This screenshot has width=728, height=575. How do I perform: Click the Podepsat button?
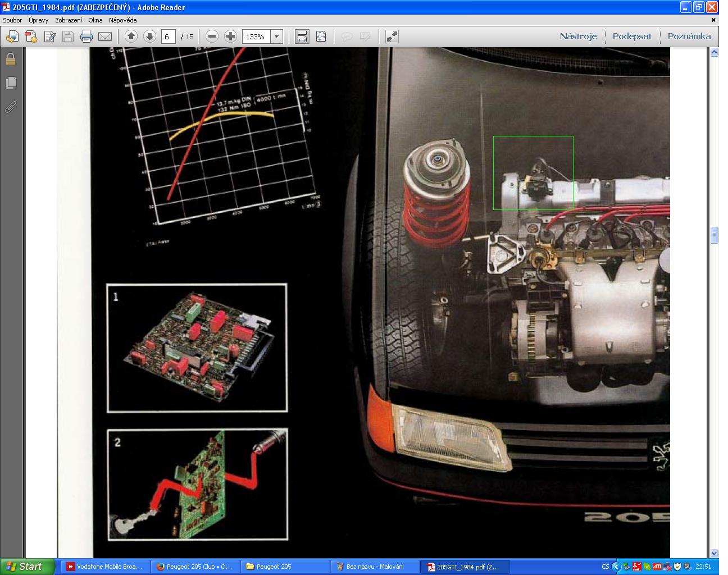tap(632, 36)
